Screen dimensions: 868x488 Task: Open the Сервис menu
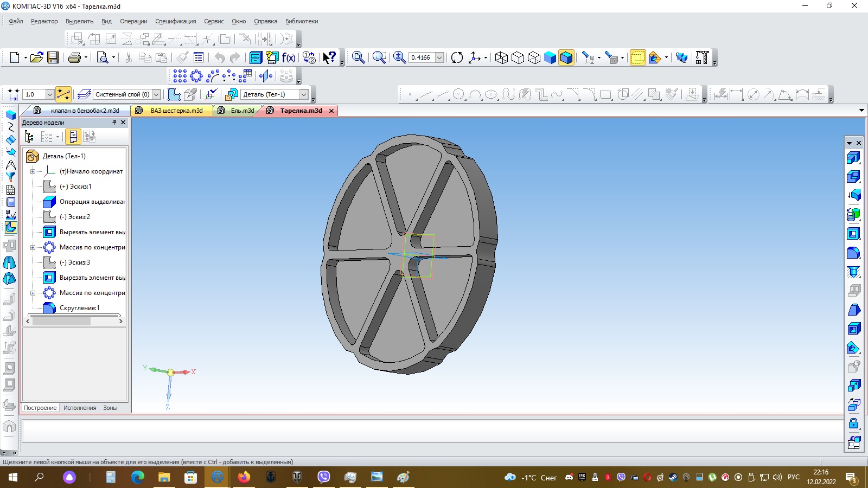(214, 21)
